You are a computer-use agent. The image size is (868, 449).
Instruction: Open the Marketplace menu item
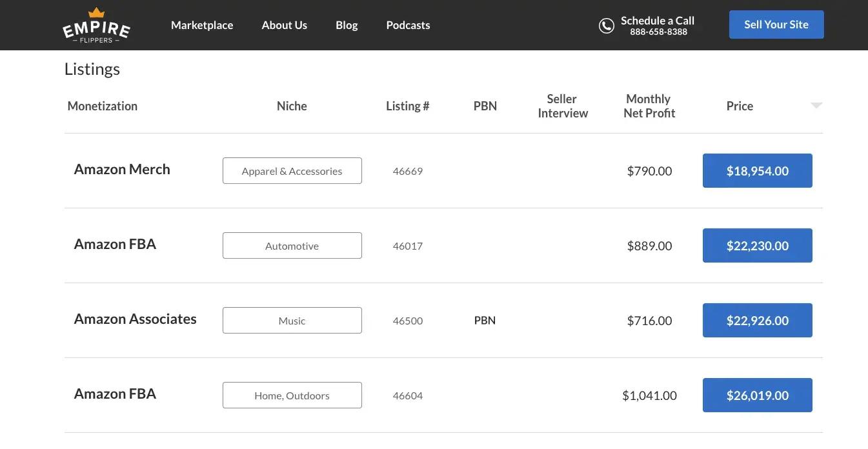pyautogui.click(x=202, y=25)
